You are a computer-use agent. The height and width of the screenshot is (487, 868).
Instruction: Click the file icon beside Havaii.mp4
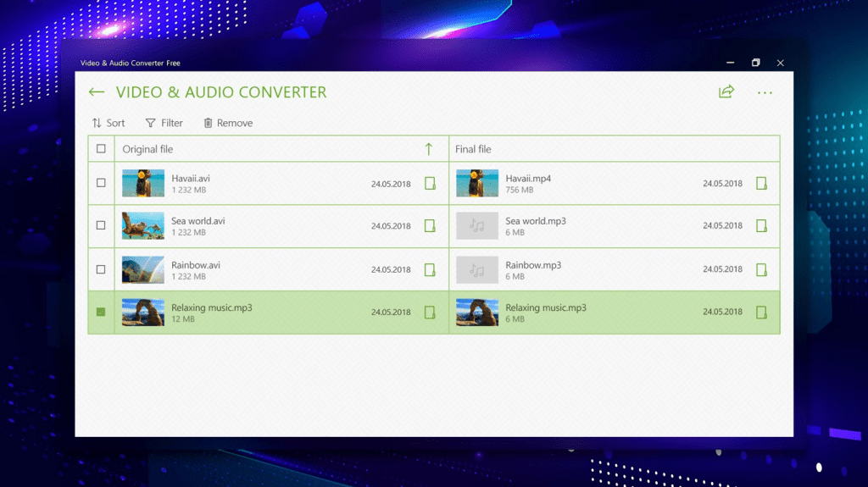coord(761,183)
